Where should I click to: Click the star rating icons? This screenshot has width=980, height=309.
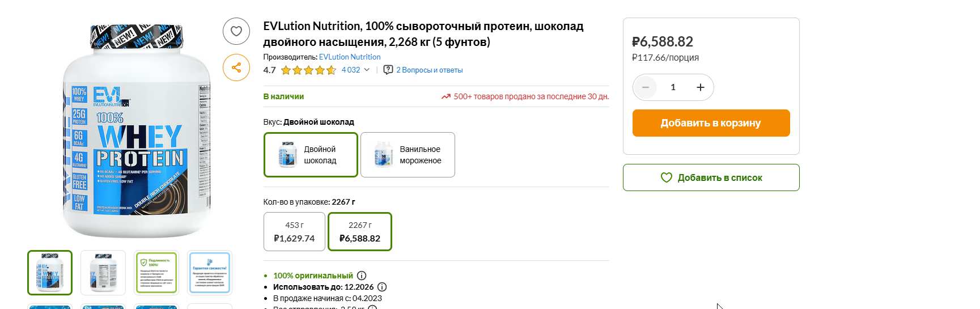(308, 70)
